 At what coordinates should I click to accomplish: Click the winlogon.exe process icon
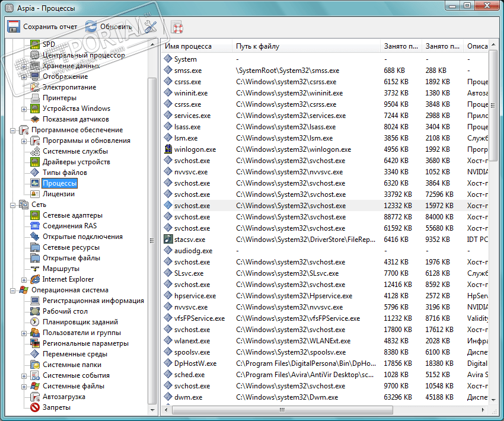pyautogui.click(x=168, y=149)
